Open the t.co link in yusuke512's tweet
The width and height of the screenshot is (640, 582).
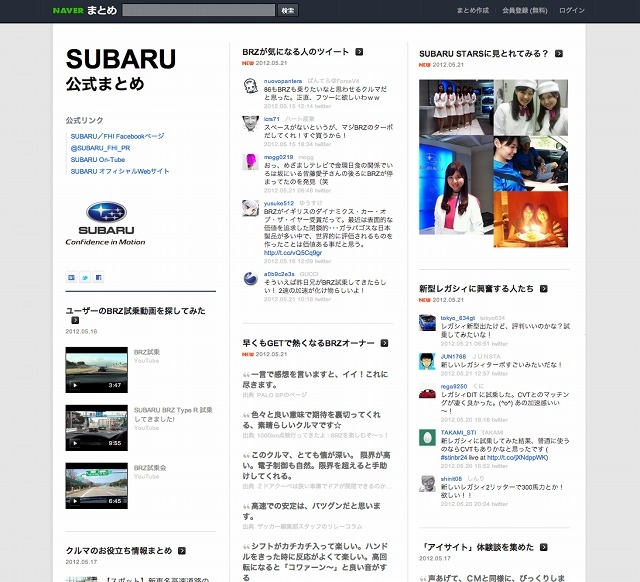click(293, 253)
